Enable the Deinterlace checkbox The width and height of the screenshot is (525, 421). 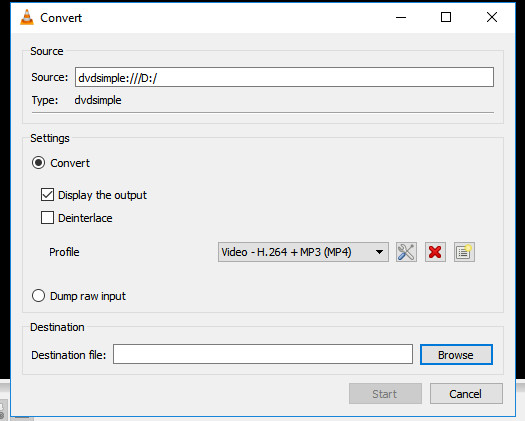point(47,218)
